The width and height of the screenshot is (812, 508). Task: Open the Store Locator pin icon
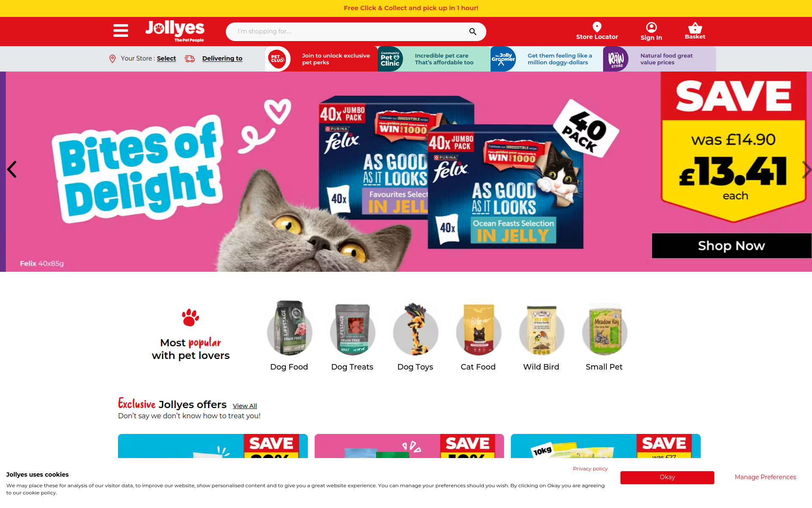(x=597, y=27)
